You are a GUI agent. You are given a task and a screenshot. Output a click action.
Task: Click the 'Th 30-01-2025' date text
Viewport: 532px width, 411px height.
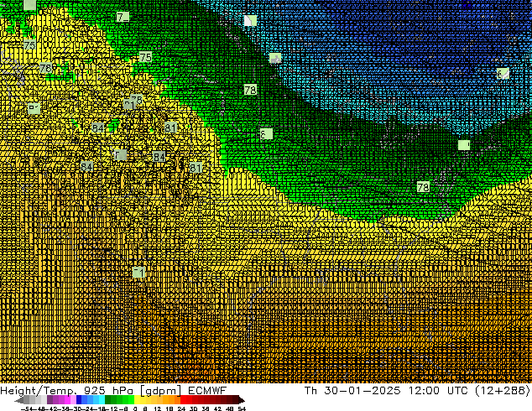(352, 391)
